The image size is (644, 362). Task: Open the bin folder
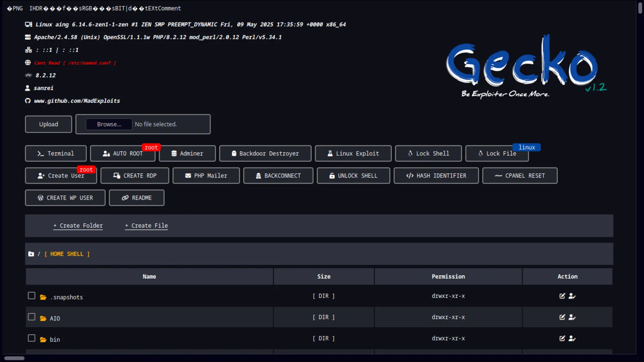point(55,340)
